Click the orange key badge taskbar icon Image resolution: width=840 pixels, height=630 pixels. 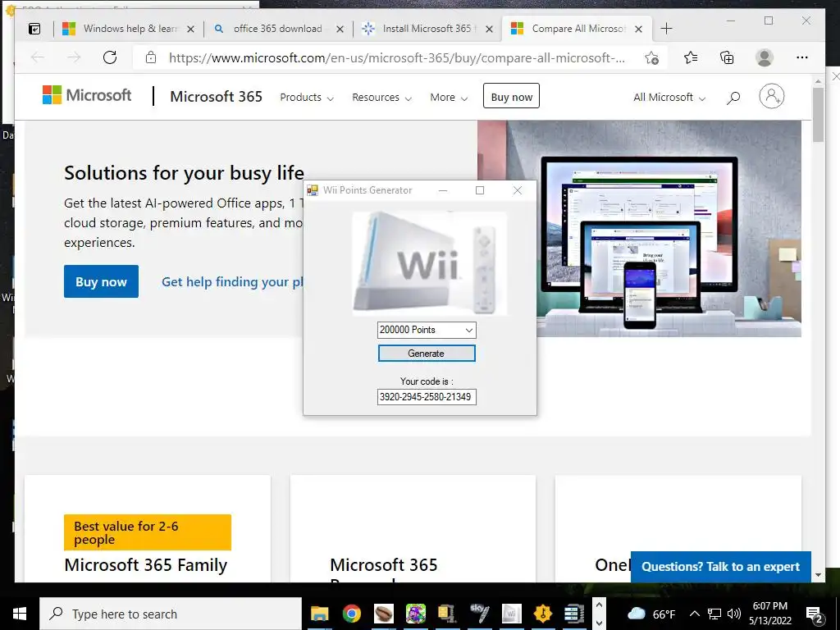click(x=543, y=614)
